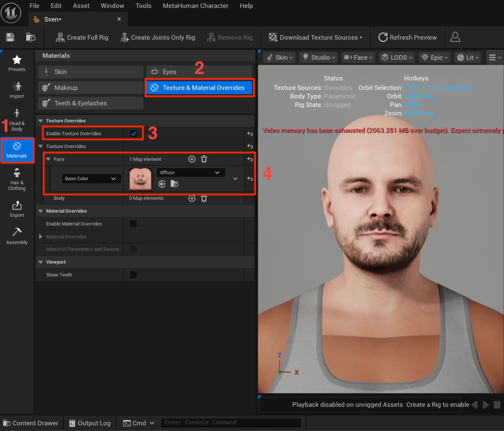Viewport: 504px width, 431px height.
Task: Enable Material Overrides checkbox
Action: tap(133, 224)
